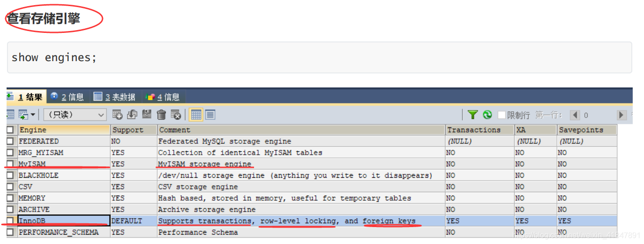Enable the 限制行 limit rows checkbox
The height and width of the screenshot is (244, 644).
501,115
